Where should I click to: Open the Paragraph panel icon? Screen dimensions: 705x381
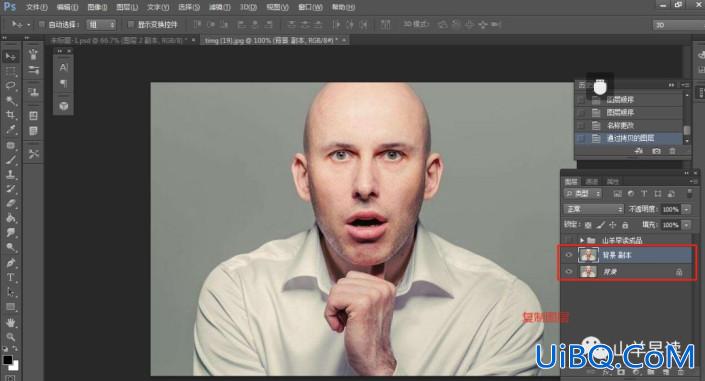click(63, 84)
